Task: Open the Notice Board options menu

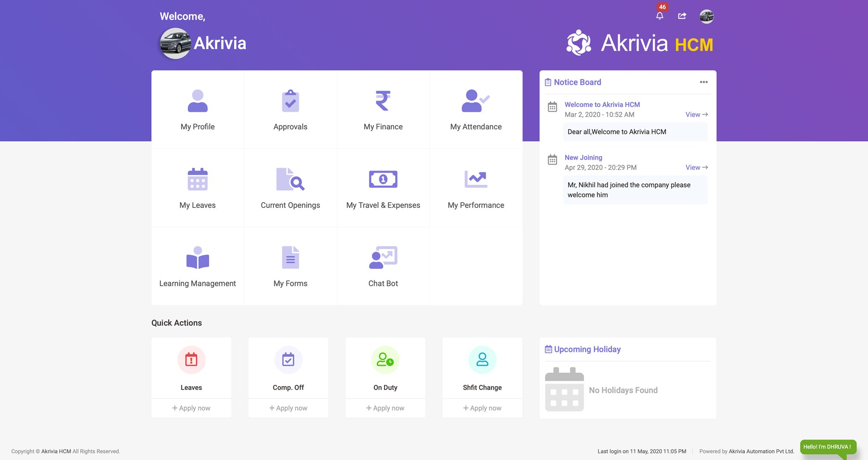Action: pyautogui.click(x=704, y=82)
